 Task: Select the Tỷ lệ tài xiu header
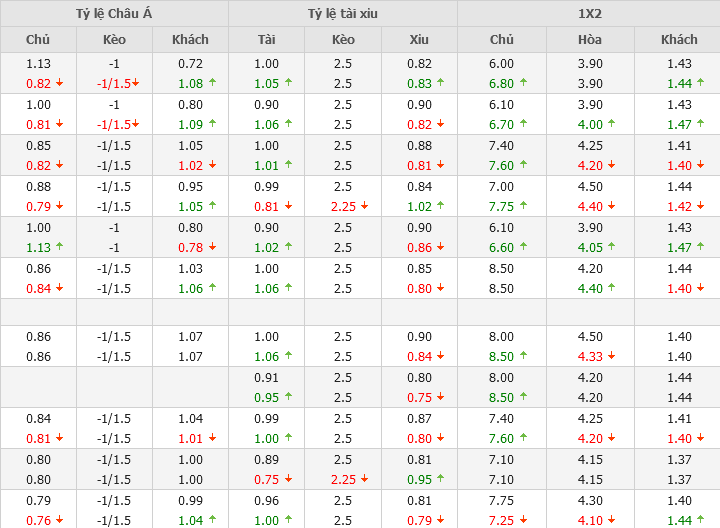[x=343, y=13]
